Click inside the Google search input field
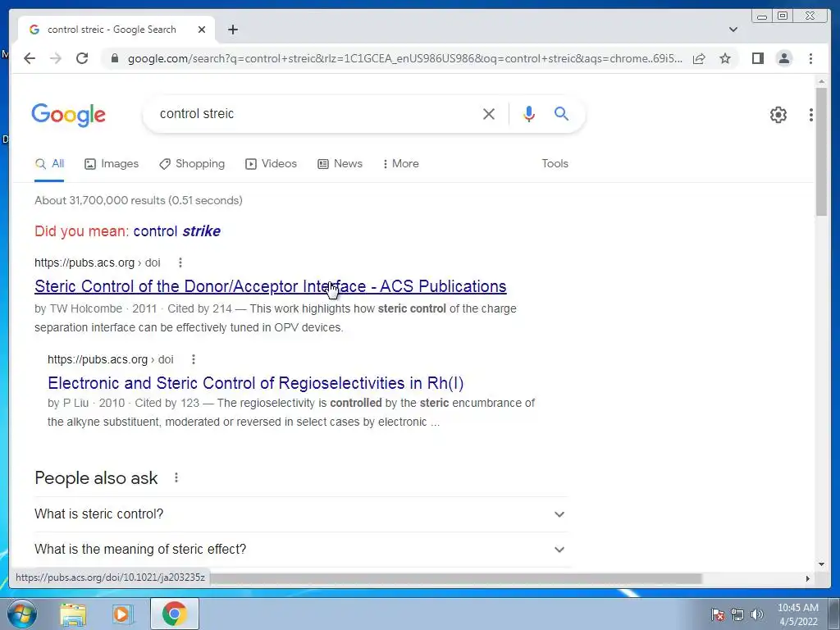Viewport: 840px width, 630px height. 316,113
